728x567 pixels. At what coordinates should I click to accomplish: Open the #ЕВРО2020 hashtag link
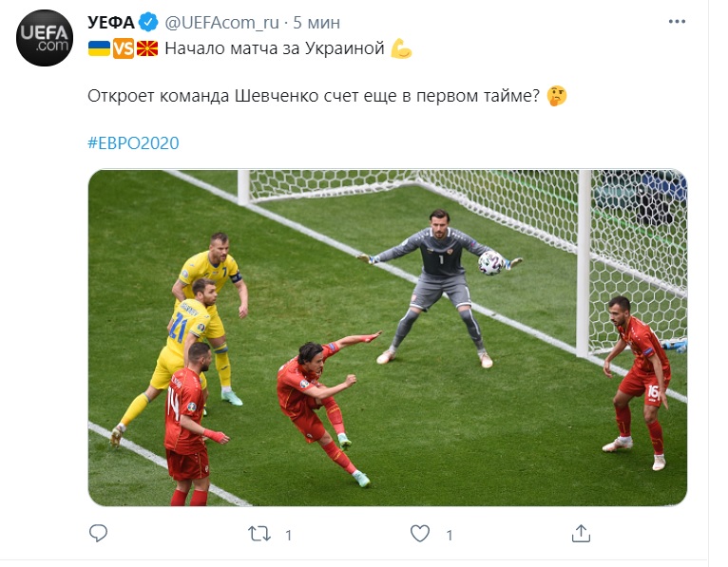point(133,142)
